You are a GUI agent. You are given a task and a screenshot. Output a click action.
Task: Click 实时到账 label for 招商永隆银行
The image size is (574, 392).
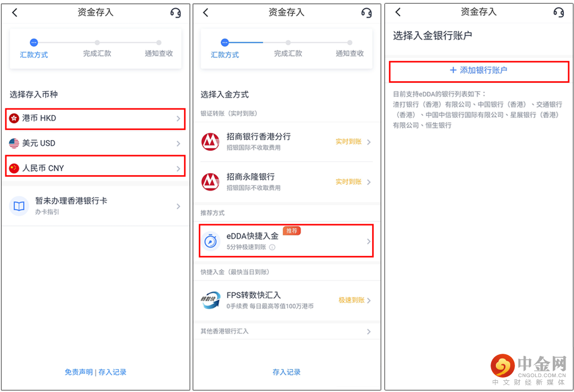coord(349,182)
